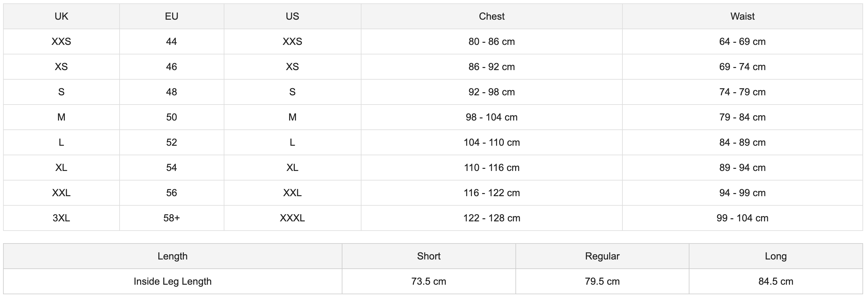Screen dimensions: 868x297
Task: Click the EU column header
Action: pos(172,16)
